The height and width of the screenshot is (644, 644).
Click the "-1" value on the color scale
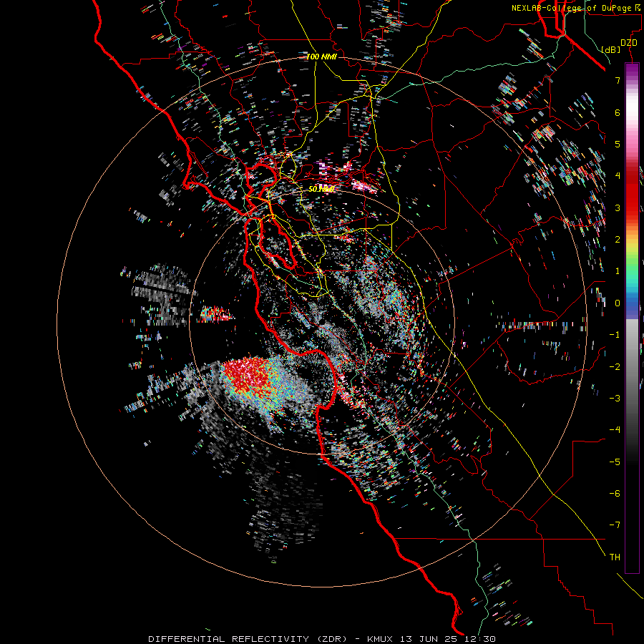(615, 335)
